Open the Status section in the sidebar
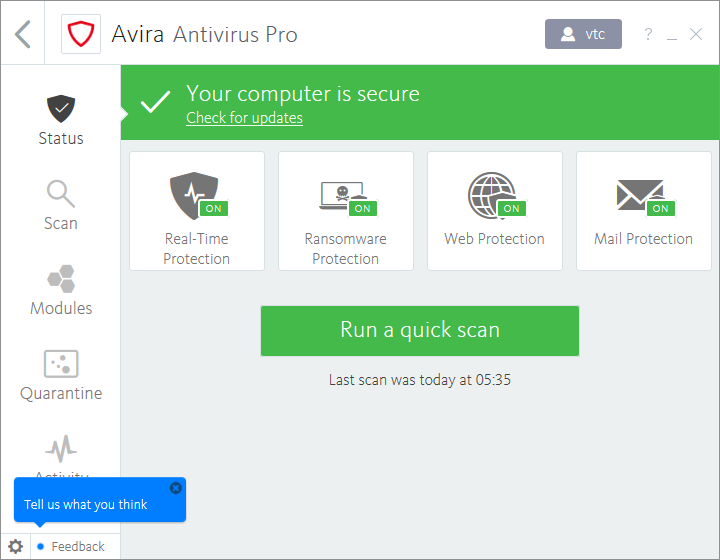This screenshot has height=560, width=720. coord(61,120)
